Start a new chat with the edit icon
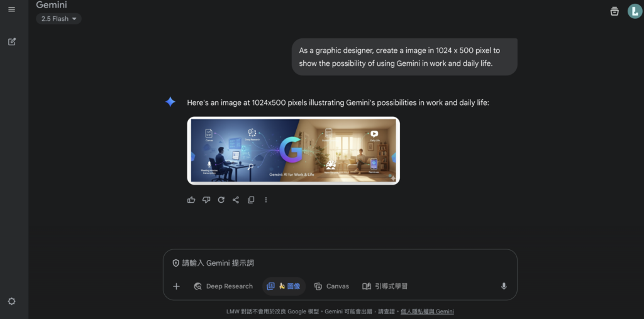Image resolution: width=644 pixels, height=319 pixels. pyautogui.click(x=11, y=41)
